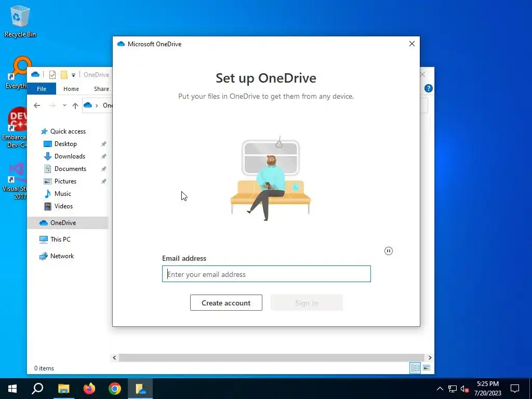Image resolution: width=532 pixels, height=399 pixels.
Task: Click the OneDrive folder taskbar button
Action: coord(140,389)
